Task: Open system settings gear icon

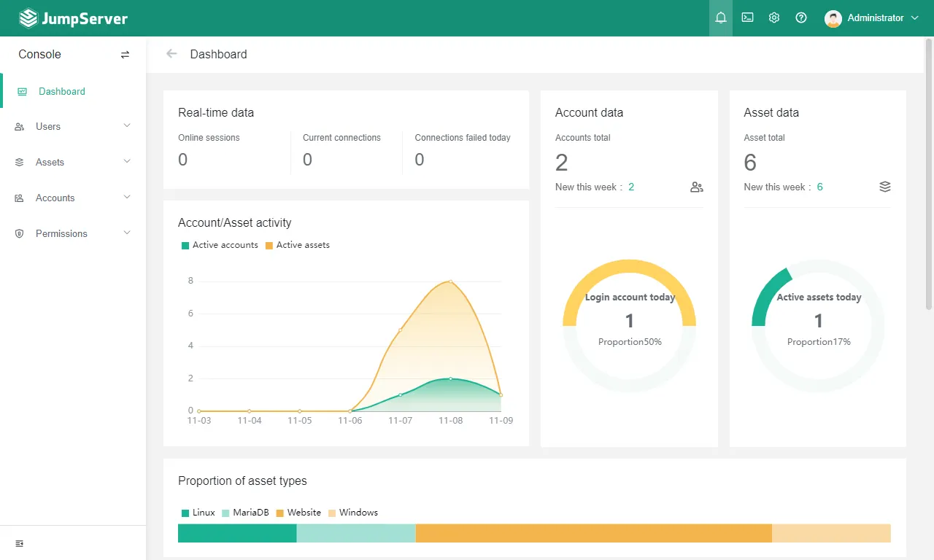Action: (774, 17)
